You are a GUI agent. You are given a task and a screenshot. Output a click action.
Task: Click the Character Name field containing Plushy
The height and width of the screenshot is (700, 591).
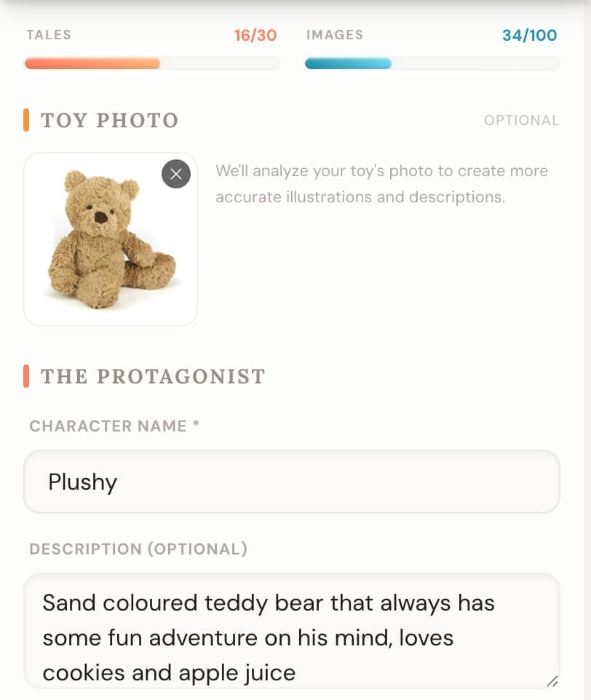click(291, 482)
